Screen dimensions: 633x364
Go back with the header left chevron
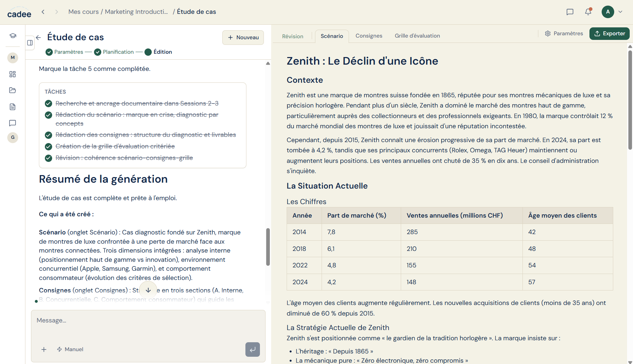[43, 12]
